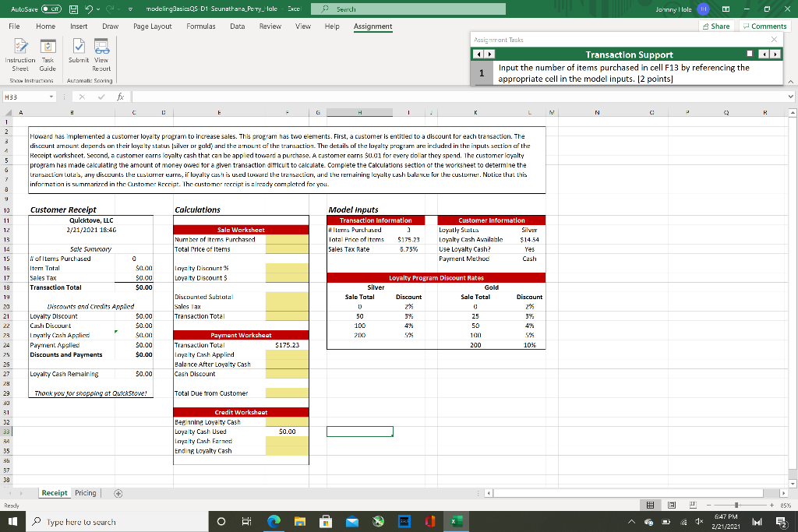Save the workbook with the floppy disk icon
Image resolution: width=798 pixels, height=532 pixels.
point(73,9)
